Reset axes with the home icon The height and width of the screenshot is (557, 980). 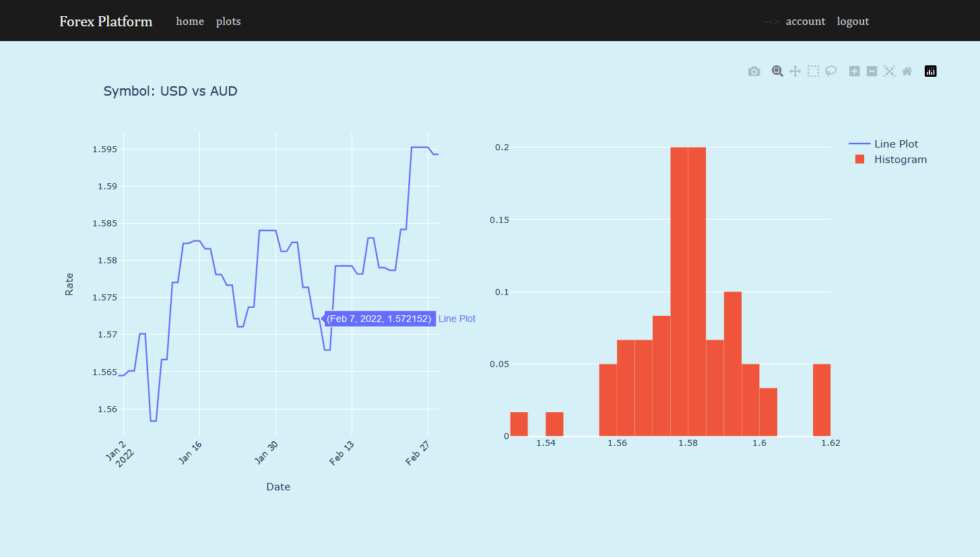tap(907, 71)
